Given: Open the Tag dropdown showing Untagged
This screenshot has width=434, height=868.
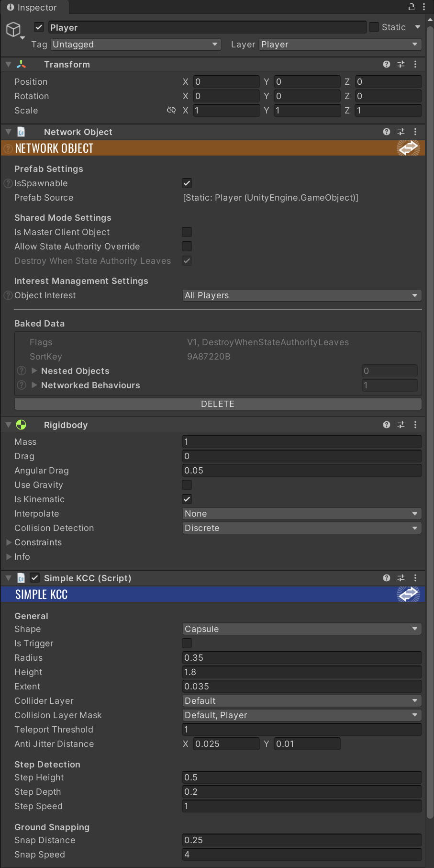Looking at the screenshot, I should pos(135,45).
